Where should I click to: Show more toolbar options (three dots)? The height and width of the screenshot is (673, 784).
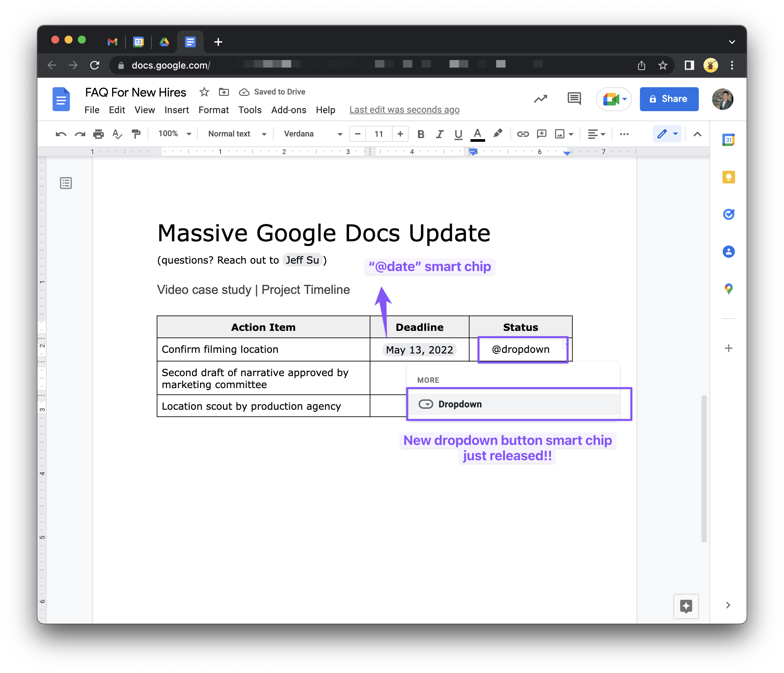pos(624,134)
